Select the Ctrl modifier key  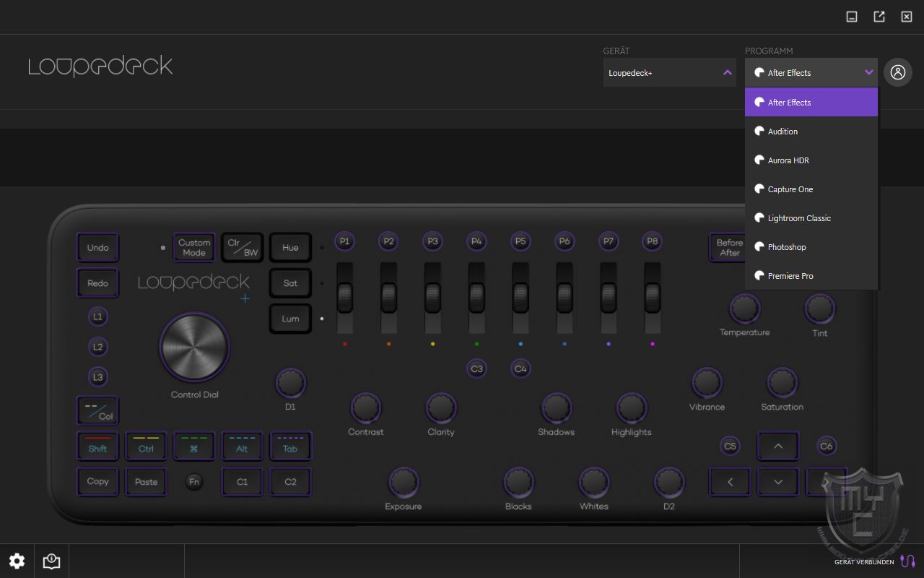coord(146,447)
